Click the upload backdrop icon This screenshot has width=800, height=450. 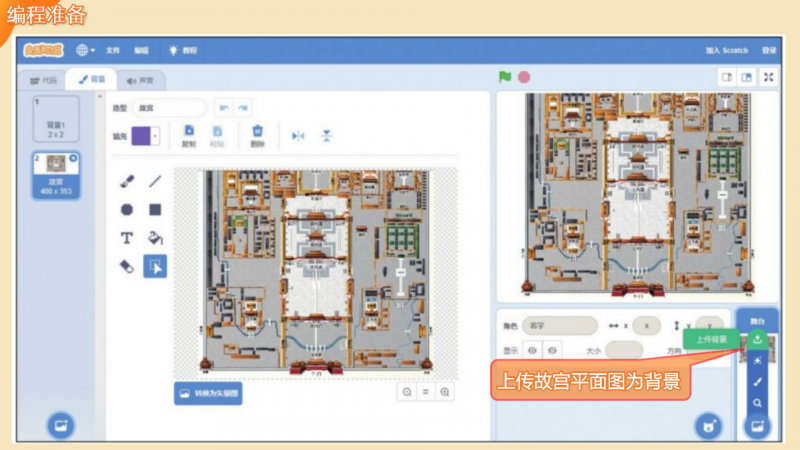pos(757,339)
